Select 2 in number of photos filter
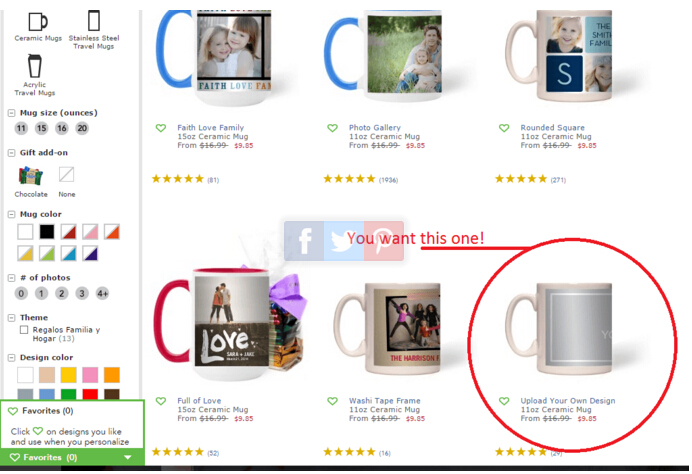This screenshot has width=692, height=474. click(62, 293)
